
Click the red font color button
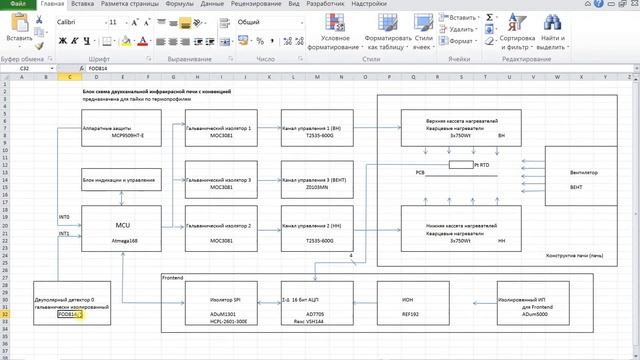tap(142, 41)
